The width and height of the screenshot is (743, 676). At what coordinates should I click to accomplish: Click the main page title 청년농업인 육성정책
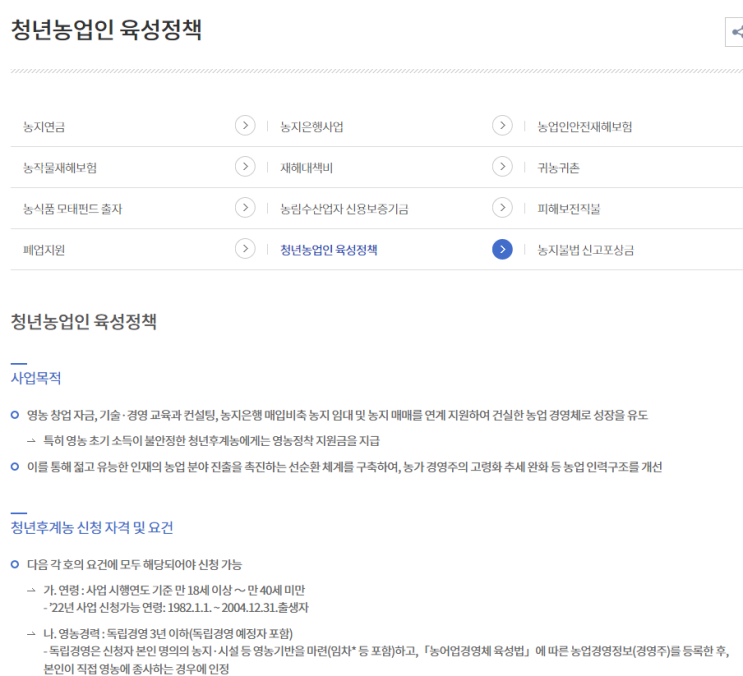pos(106,30)
